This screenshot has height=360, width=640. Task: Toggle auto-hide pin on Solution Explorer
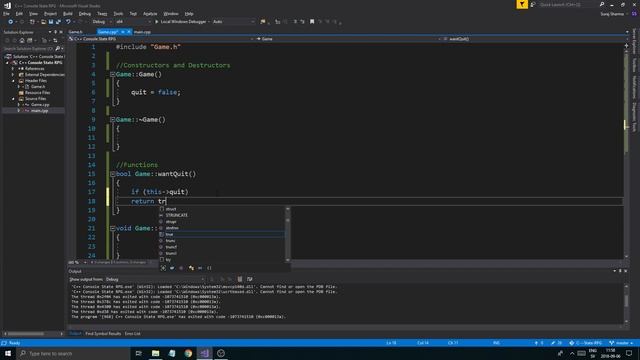click(56, 32)
